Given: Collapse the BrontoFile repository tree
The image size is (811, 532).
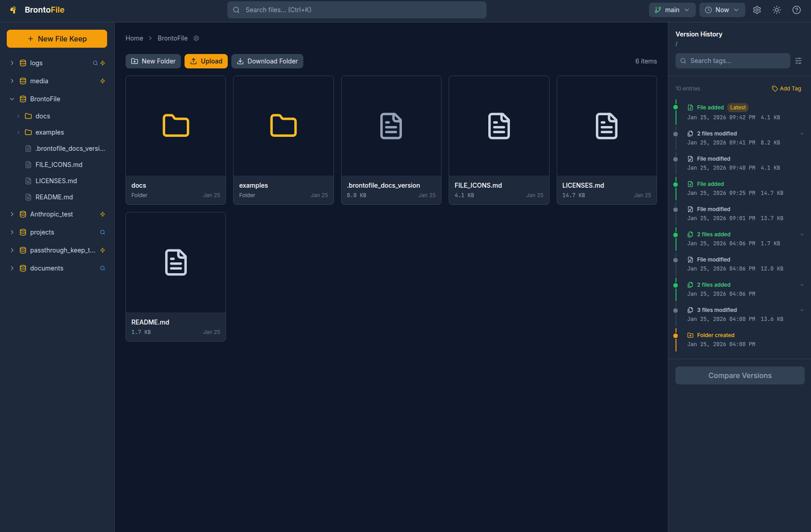Looking at the screenshot, I should pos(12,99).
